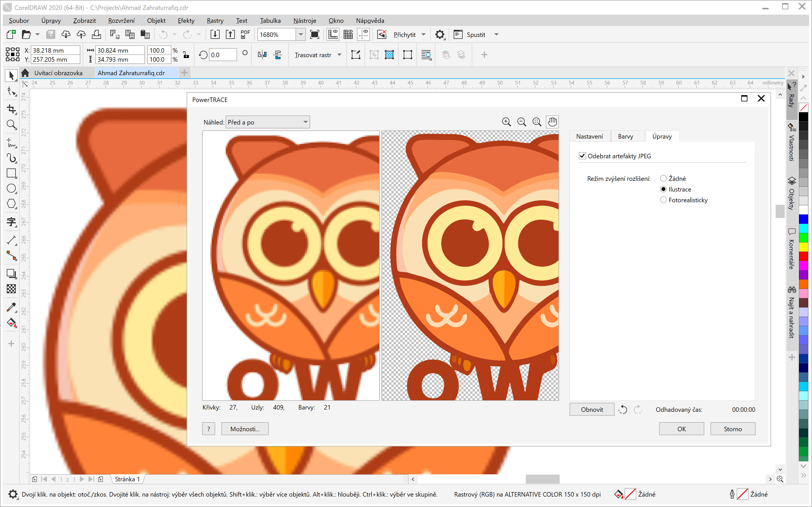Click the Pan hand tool in PowerTRACE
Screen dimensions: 812x507
point(552,122)
